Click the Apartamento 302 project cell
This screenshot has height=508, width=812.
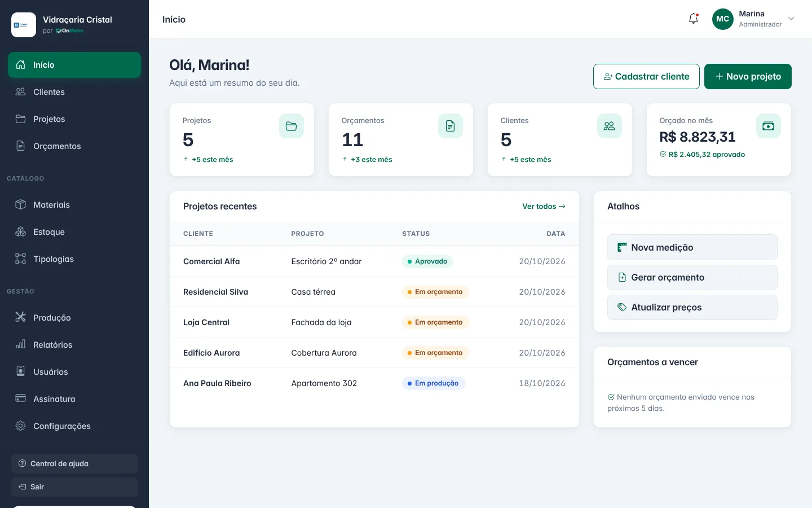pyautogui.click(x=324, y=383)
